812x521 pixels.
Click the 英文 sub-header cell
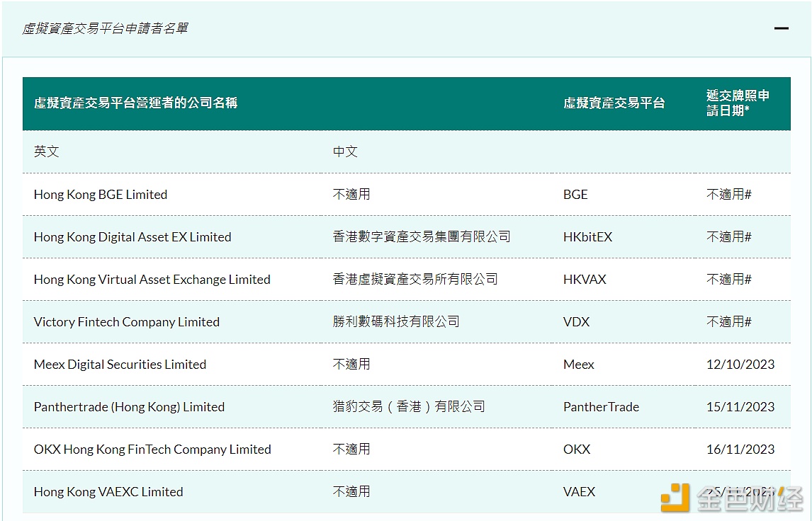click(x=47, y=151)
